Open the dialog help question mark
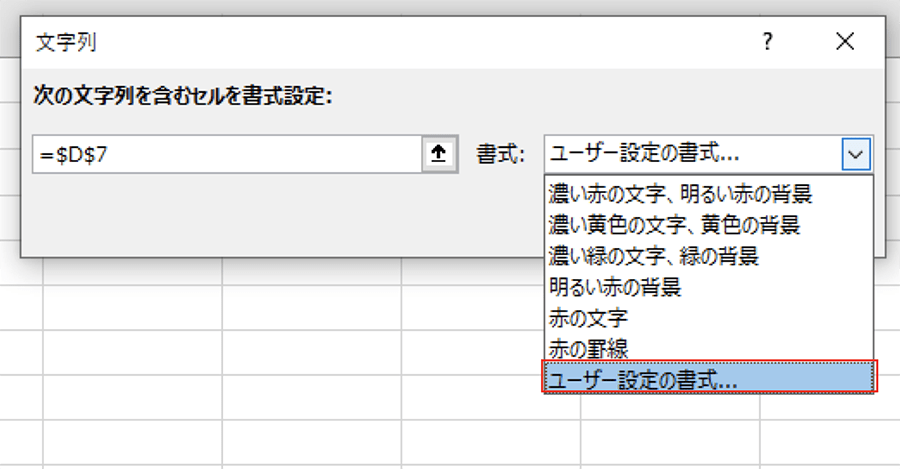Screen dimensions: 900x469 point(767,41)
